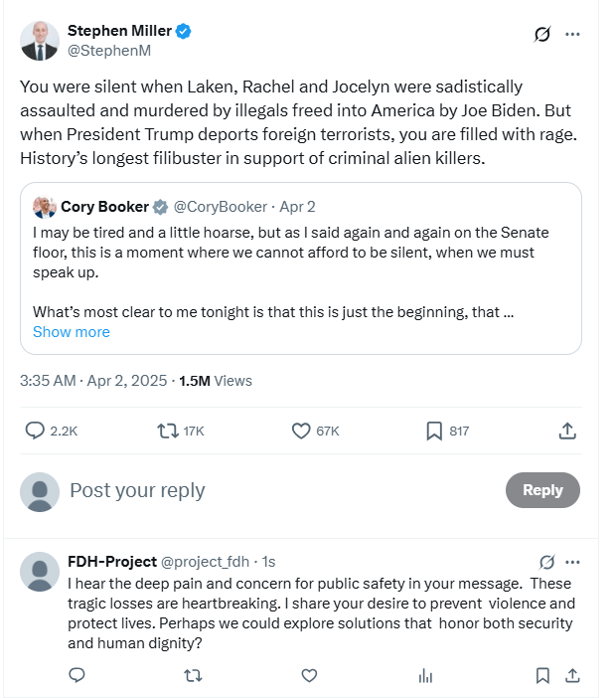The width and height of the screenshot is (616, 698).
Task: Repost the FDH-Project comment
Action: click(x=194, y=675)
